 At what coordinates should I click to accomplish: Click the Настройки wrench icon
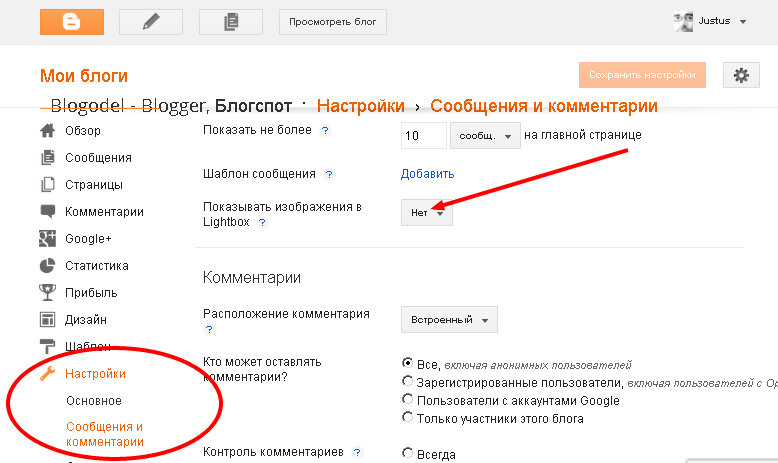tap(48, 373)
